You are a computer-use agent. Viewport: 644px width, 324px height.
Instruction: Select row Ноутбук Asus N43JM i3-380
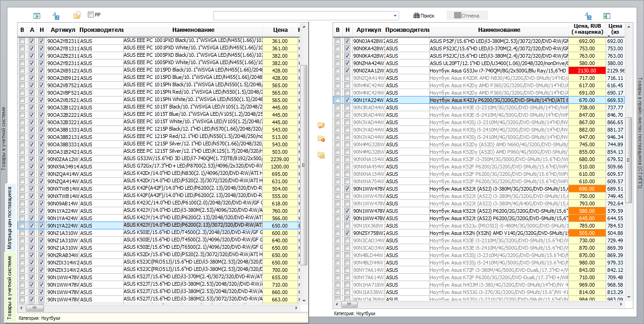point(479,285)
